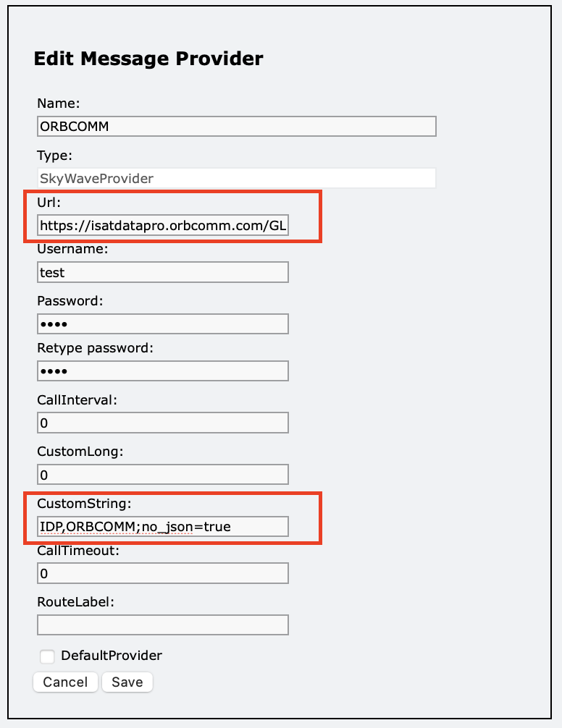Click into the Retype password field
The width and height of the screenshot is (562, 728).
[x=162, y=371]
